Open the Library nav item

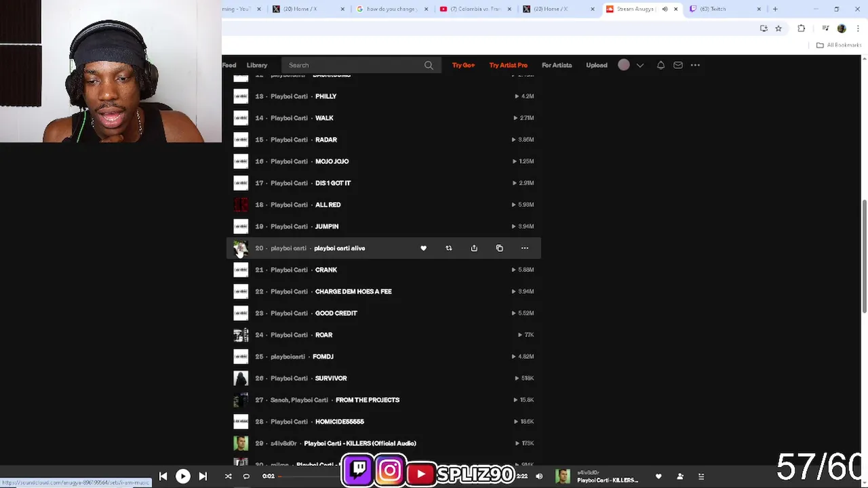click(257, 65)
